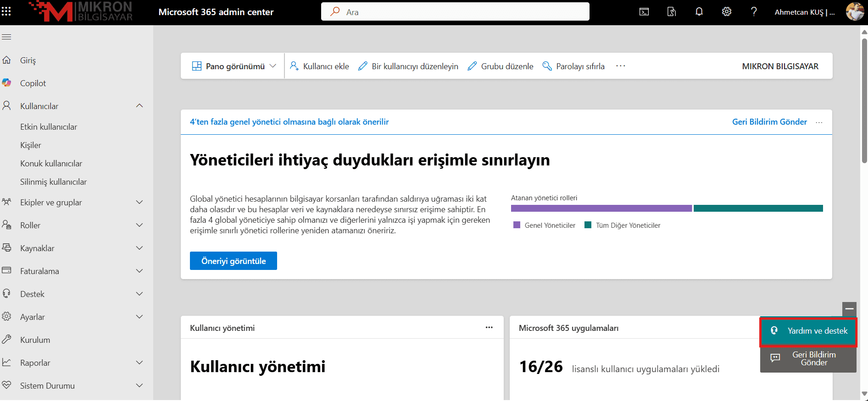Open Copilot from navigation
The width and height of the screenshot is (868, 401).
point(33,83)
